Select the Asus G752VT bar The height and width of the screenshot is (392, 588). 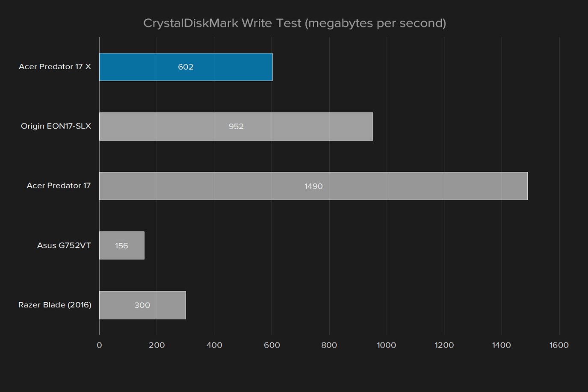[122, 245]
